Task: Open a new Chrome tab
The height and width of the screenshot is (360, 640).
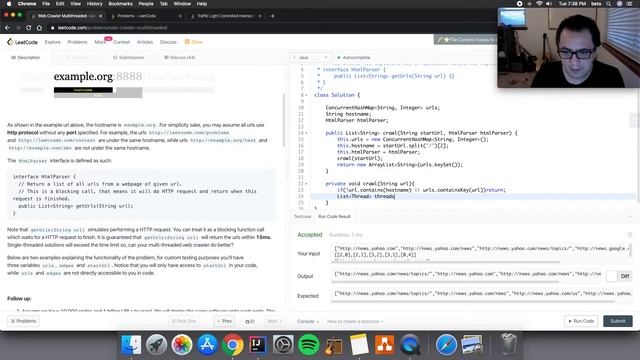Action: tap(272, 16)
